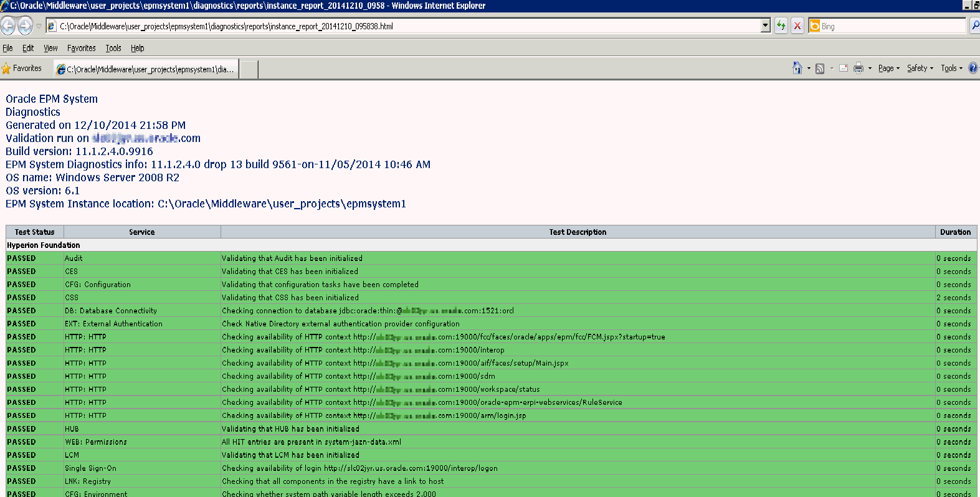
Task: Open recent pages dropdown beside Forward button
Action: coord(39,26)
